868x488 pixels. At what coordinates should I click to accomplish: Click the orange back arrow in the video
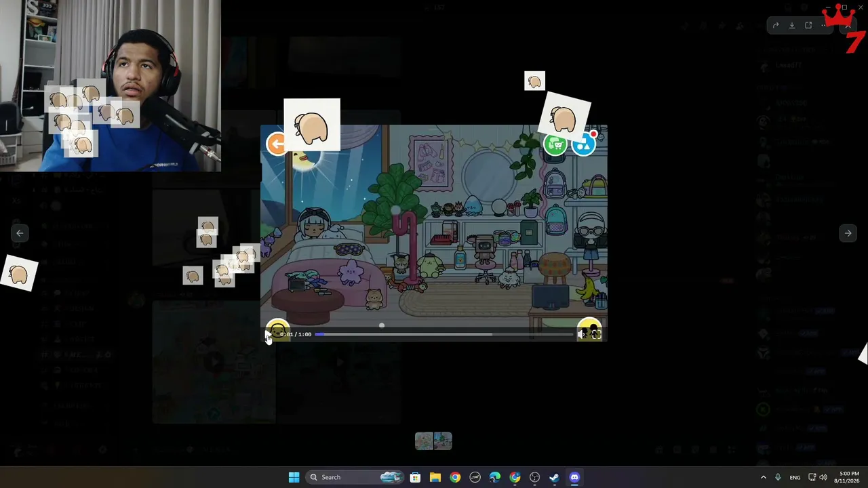[276, 144]
